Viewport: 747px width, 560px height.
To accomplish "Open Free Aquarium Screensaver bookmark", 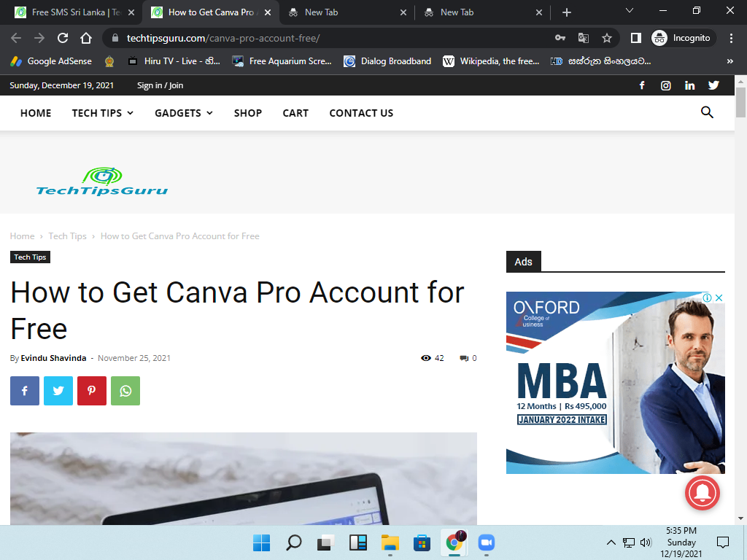I will click(x=282, y=61).
